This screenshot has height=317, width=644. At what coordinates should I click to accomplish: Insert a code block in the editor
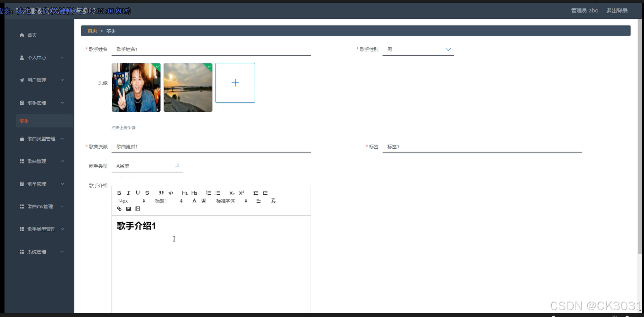click(x=171, y=193)
